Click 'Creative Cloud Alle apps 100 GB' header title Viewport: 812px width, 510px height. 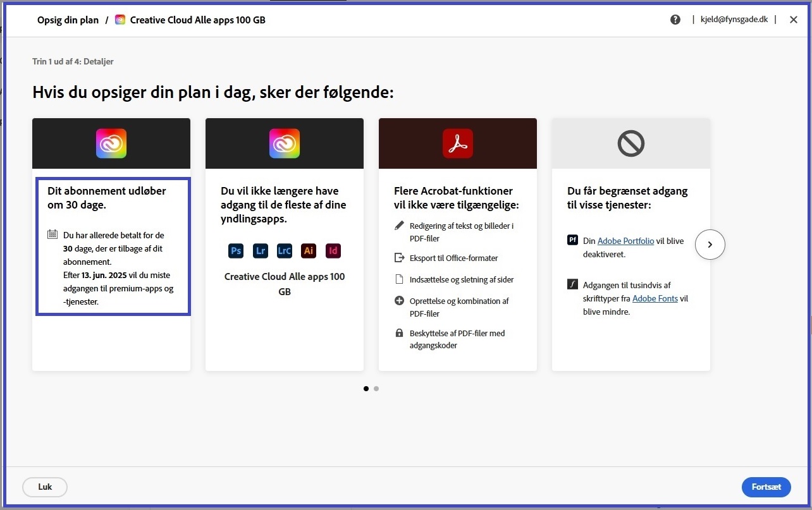(198, 20)
